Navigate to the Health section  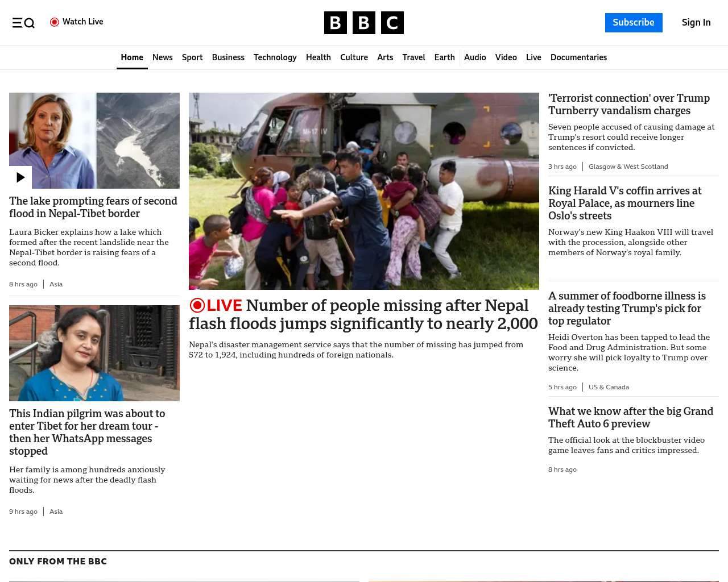coord(318,57)
